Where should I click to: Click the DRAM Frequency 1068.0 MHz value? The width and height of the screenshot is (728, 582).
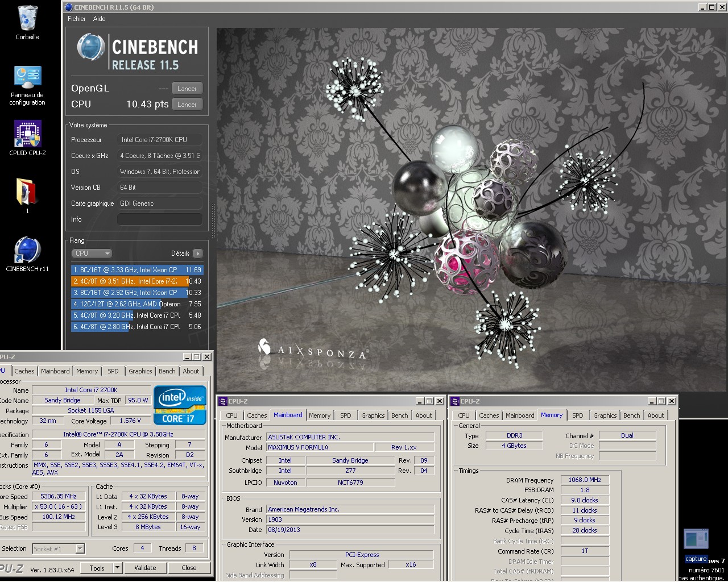click(585, 480)
